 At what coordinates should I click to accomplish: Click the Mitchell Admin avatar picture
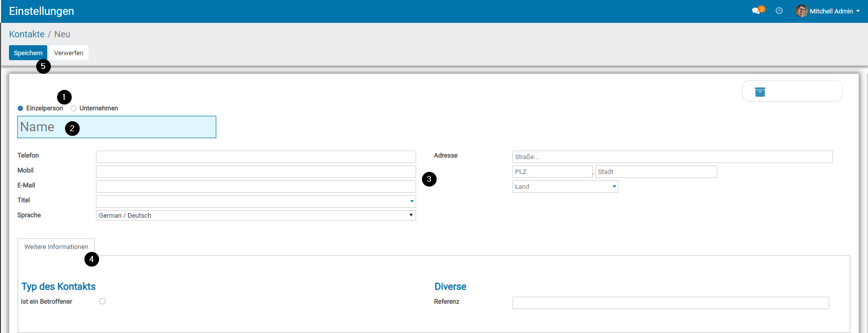pos(801,11)
